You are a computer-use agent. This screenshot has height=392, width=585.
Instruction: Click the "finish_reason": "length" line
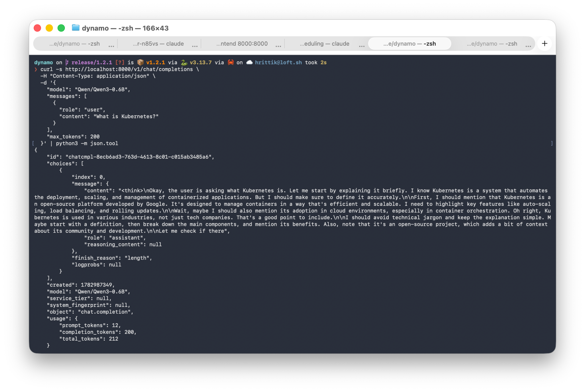tap(112, 258)
